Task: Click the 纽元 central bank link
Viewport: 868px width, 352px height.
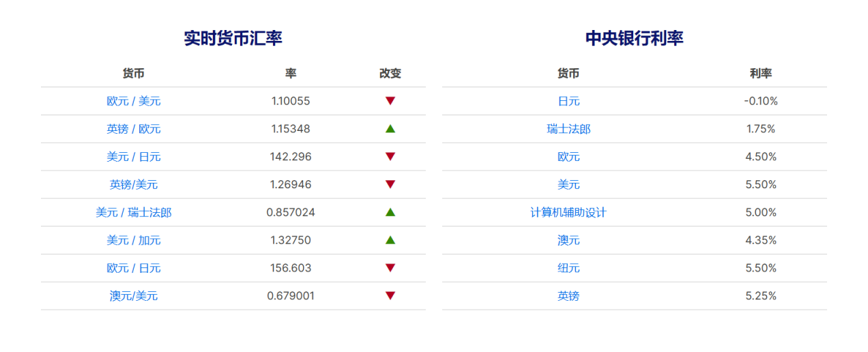Action: tap(568, 268)
